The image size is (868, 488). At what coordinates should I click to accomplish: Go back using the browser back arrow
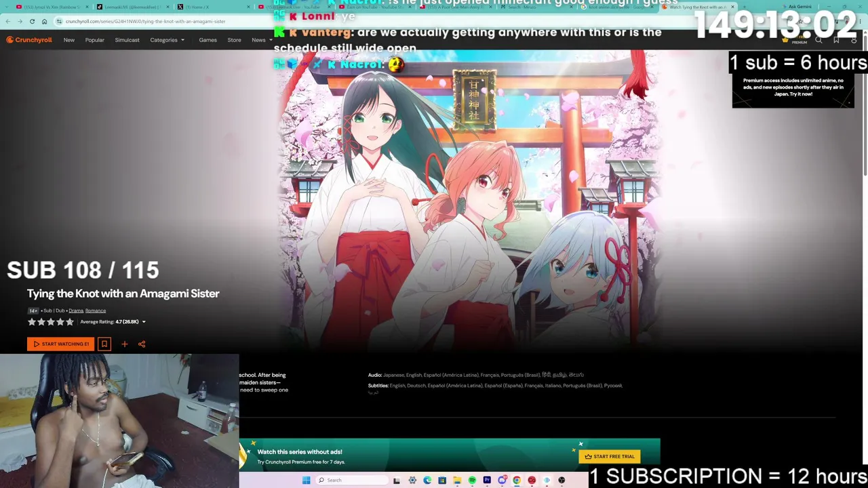pyautogui.click(x=7, y=21)
